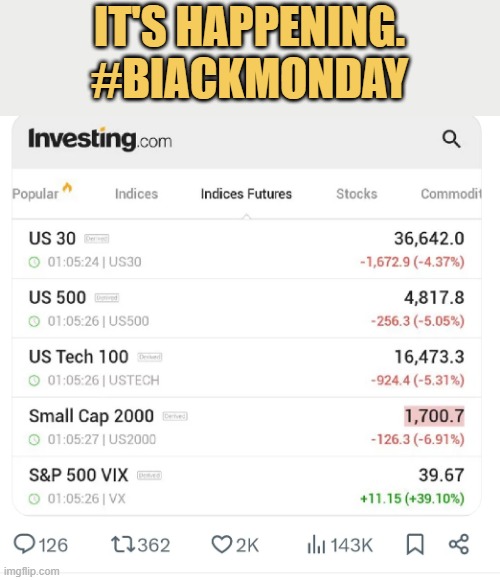Tap the flame icon next to Popular
Viewport: 500px width, 580px height.
click(x=67, y=188)
